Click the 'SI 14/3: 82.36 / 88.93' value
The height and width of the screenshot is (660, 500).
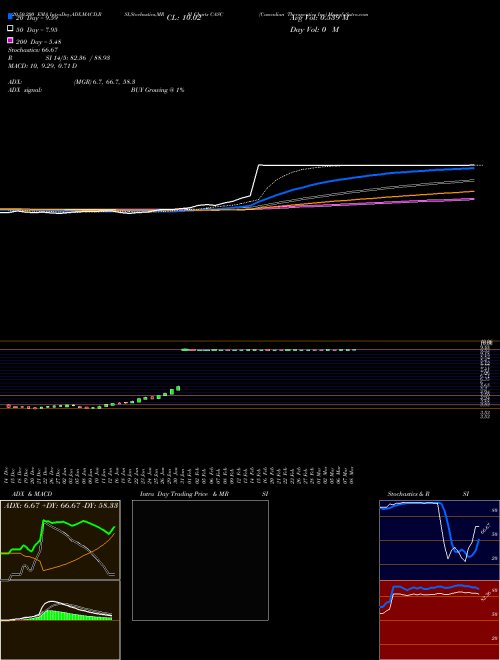click(78, 58)
